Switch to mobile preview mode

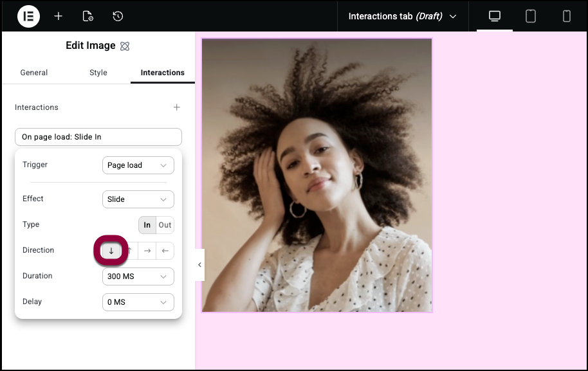point(567,16)
